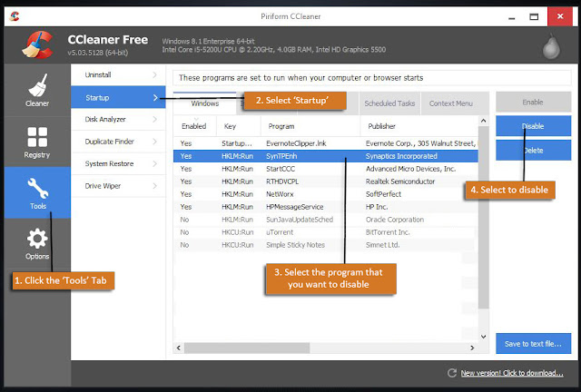Select the EvernoteClipper.lnk row
This screenshot has height=392, width=581.
[x=326, y=143]
